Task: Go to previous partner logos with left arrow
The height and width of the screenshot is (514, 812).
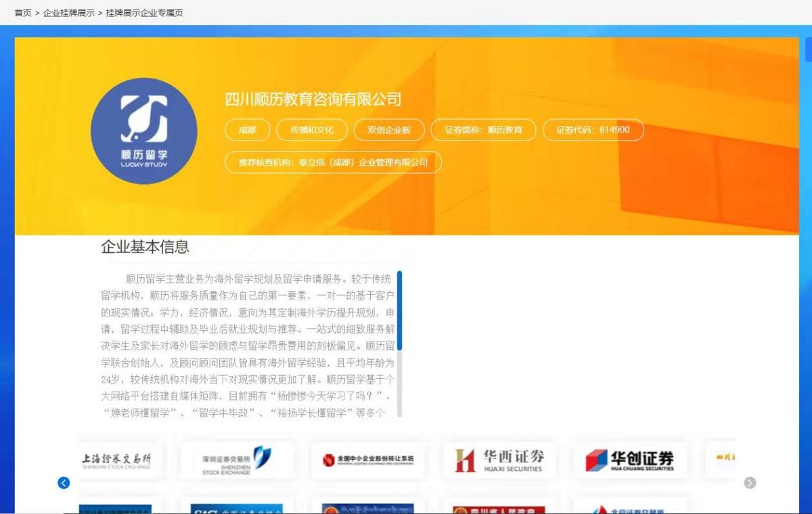Action: (x=64, y=483)
